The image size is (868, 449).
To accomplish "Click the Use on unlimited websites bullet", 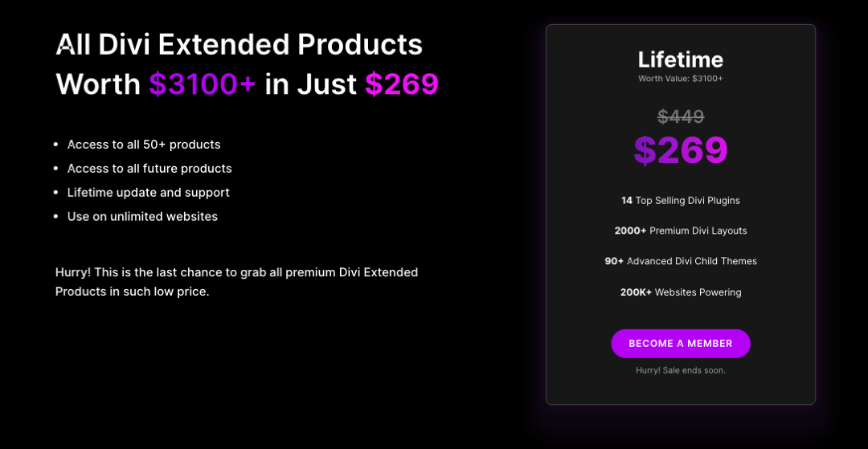I will pyautogui.click(x=142, y=216).
